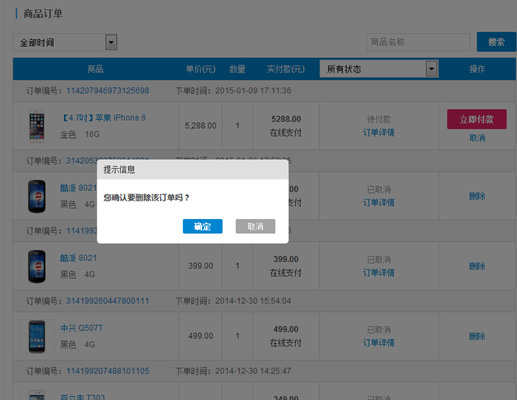
Task: Click the second 酷派 8021 phone thumbnail
Action: pyautogui.click(x=37, y=266)
